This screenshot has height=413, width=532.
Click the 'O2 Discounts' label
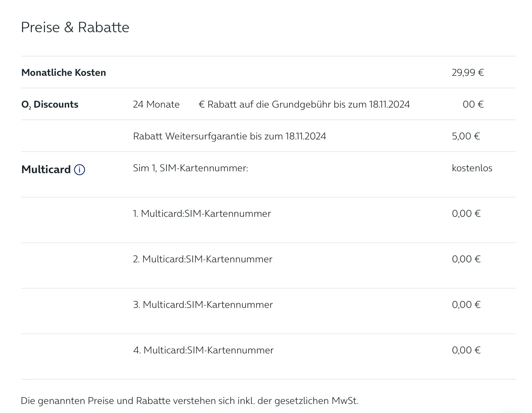50,104
